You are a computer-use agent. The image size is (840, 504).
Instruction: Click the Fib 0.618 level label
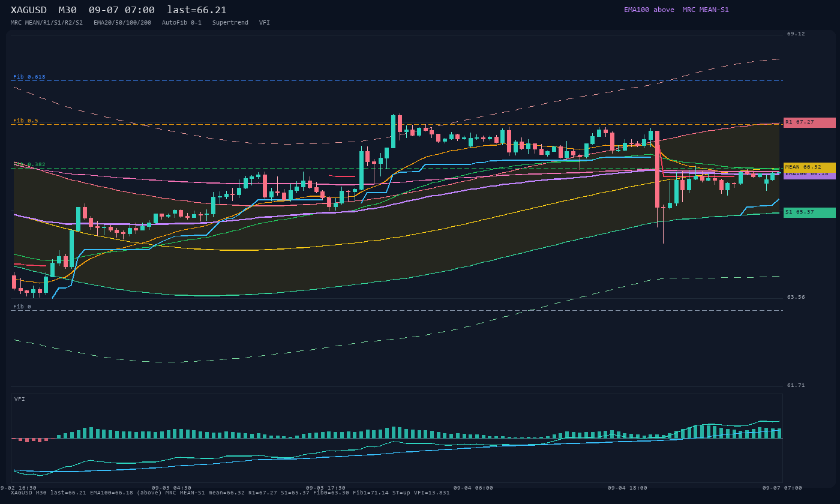29,77
